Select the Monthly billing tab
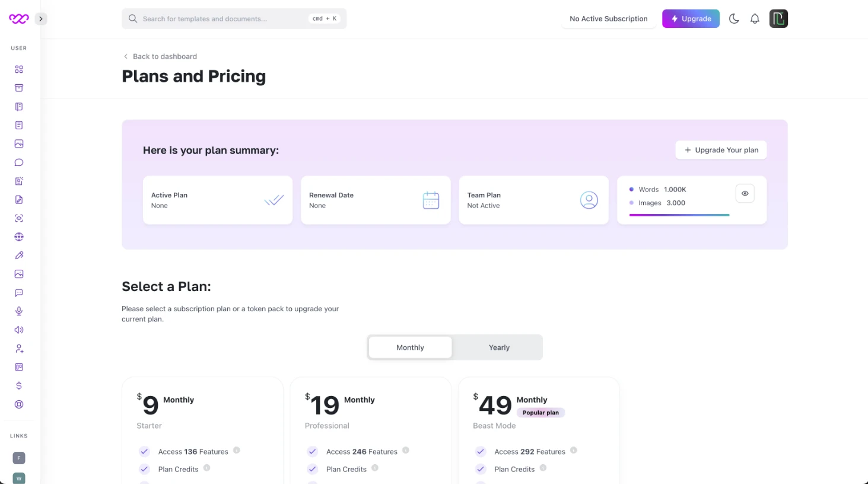Image resolution: width=868 pixels, height=501 pixels. [410, 347]
